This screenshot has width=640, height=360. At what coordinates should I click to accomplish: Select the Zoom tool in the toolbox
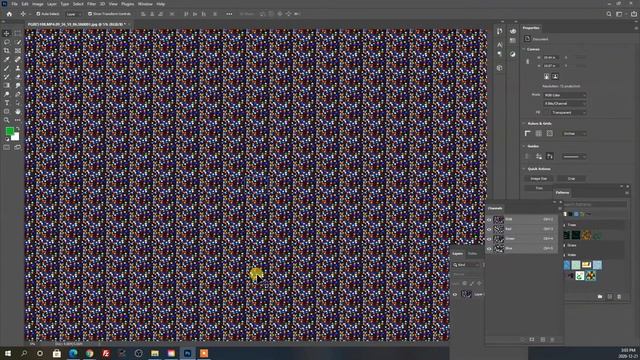click(x=7, y=120)
